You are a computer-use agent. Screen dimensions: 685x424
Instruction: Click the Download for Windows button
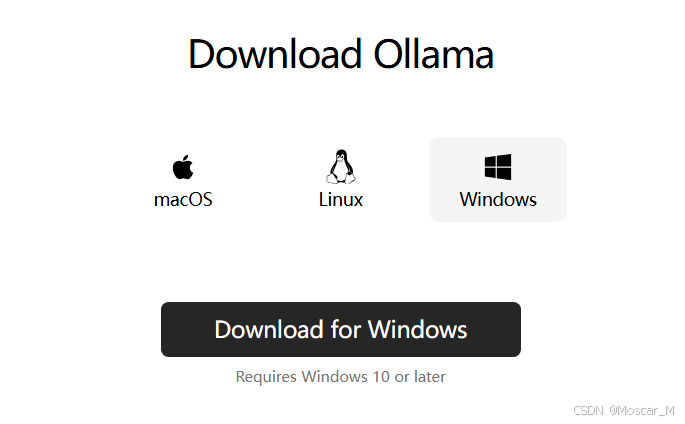tap(341, 330)
